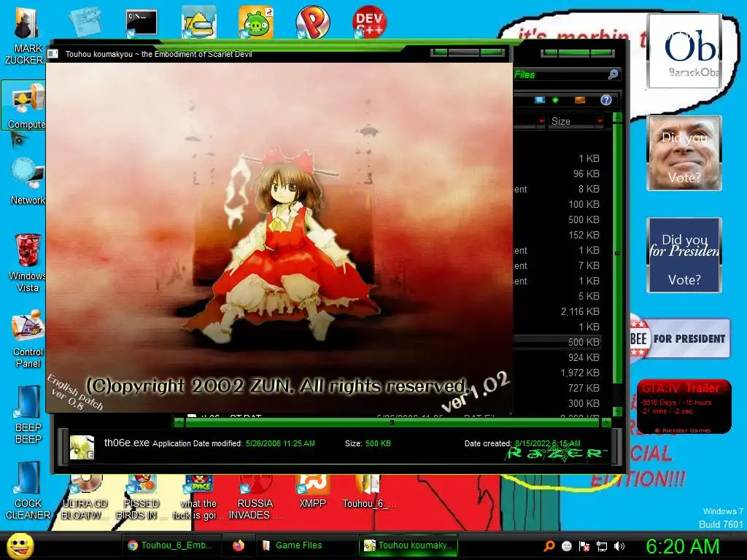Click the orange preview pane toolbar icon

[580, 100]
